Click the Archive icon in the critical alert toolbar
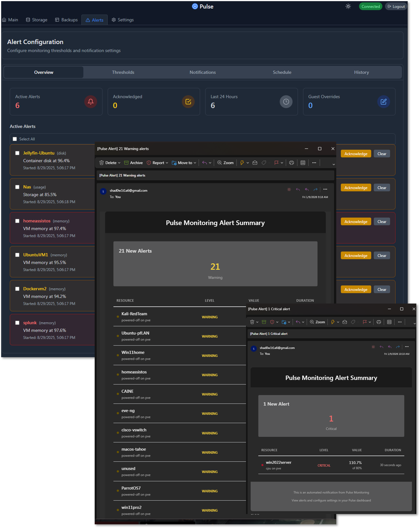This screenshot has width=420, height=528. pyautogui.click(x=264, y=322)
